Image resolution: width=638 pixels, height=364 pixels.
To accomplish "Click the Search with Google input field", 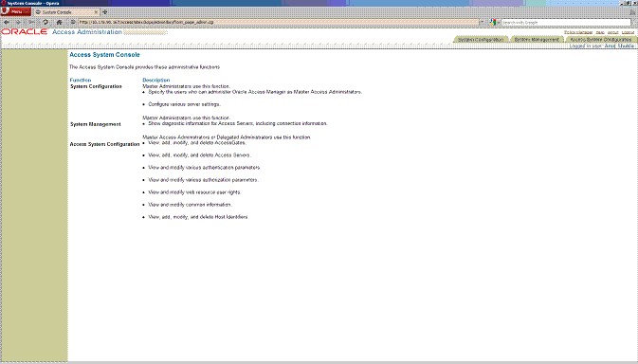I will [566, 23].
